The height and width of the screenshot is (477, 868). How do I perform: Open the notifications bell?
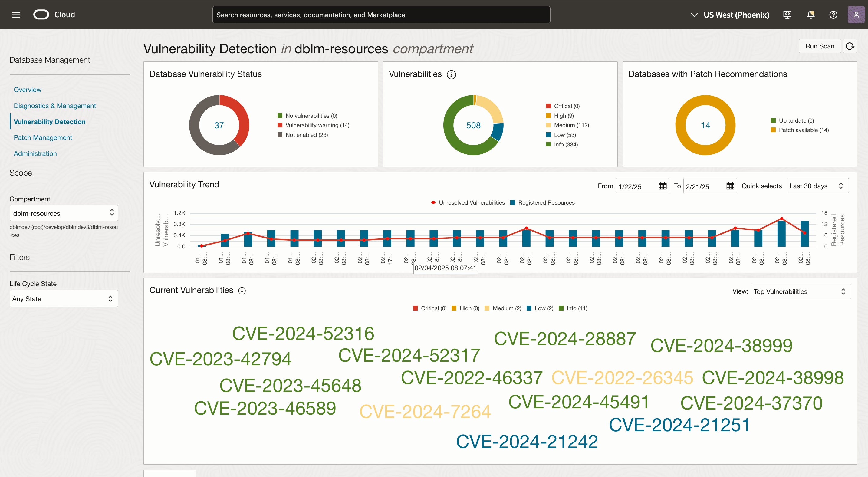810,15
